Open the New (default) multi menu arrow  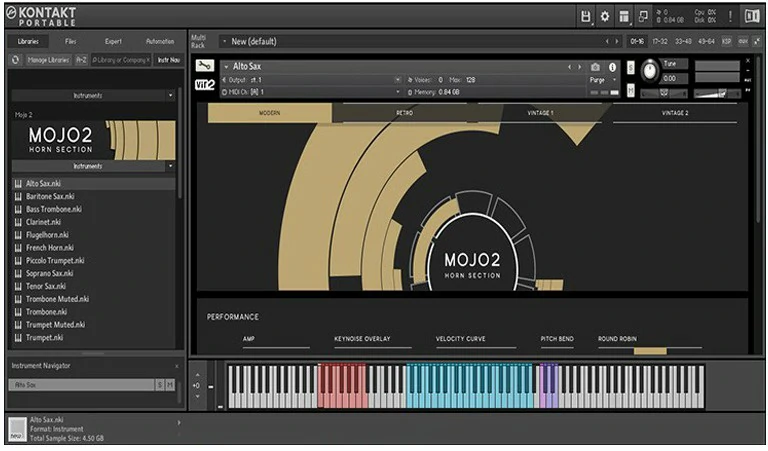[x=224, y=42]
